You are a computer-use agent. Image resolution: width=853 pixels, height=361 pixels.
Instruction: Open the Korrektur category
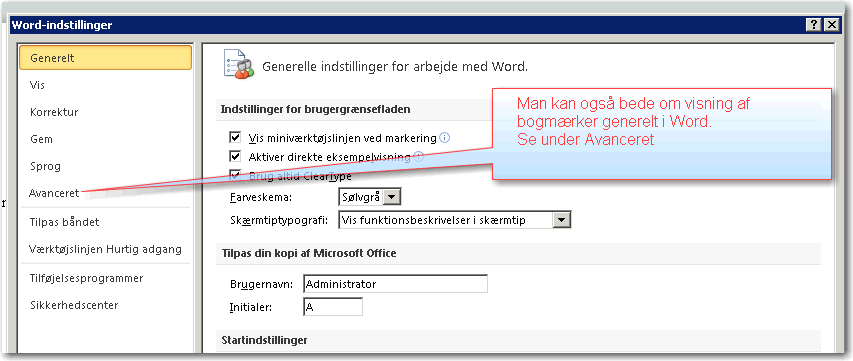[x=54, y=113]
